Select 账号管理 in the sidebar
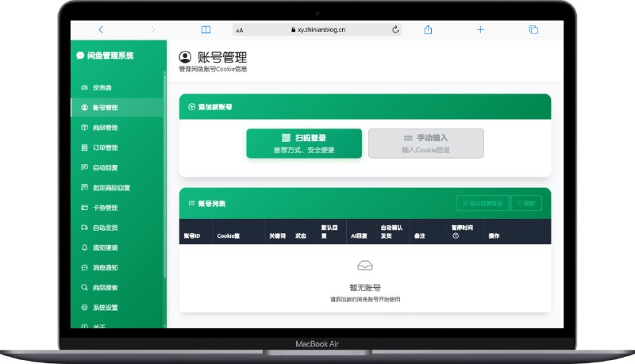This screenshot has width=635, height=364. [117, 108]
